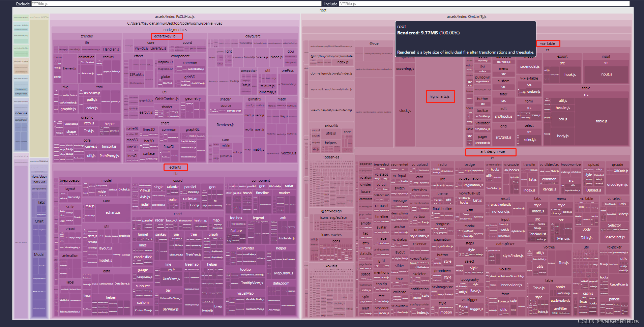This screenshot has height=327, width=644.
Task: Select the table.js block in vxe-table
Action: coord(602,121)
